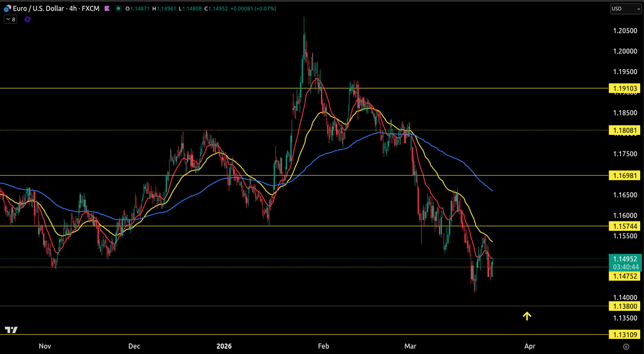Open chart settings hexagon gear icon
This screenshot has width=644, height=354.
click(x=626, y=346)
